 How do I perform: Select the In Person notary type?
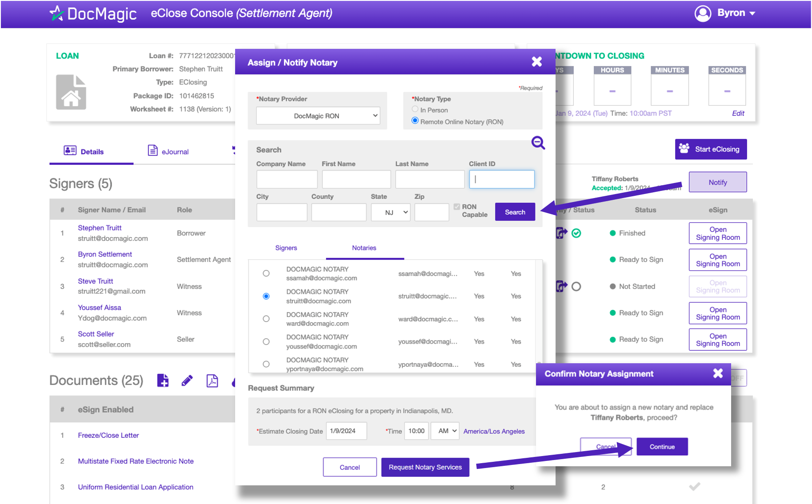415,109
